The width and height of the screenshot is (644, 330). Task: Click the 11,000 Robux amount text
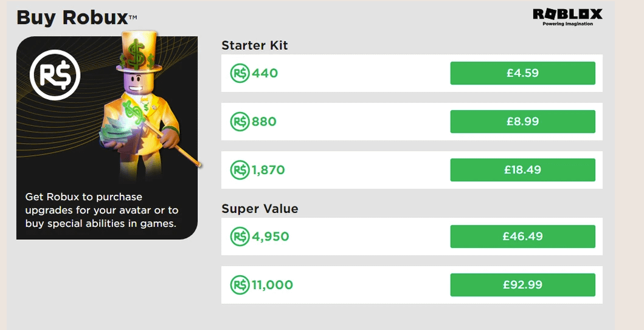click(272, 284)
